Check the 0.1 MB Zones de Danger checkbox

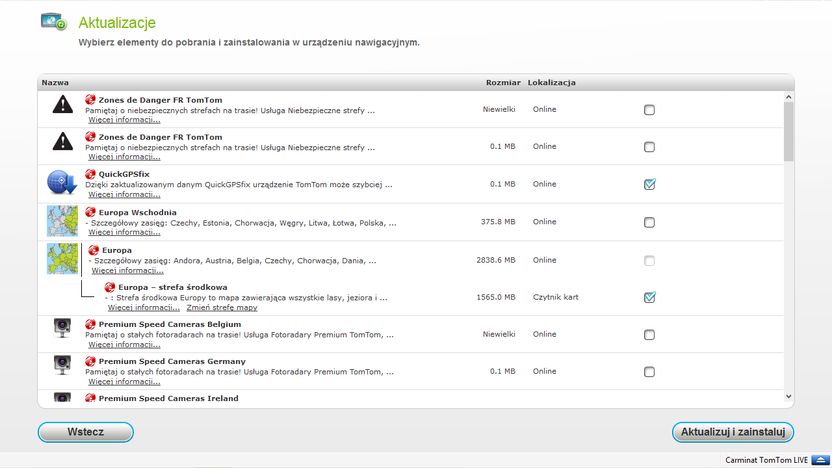(649, 147)
